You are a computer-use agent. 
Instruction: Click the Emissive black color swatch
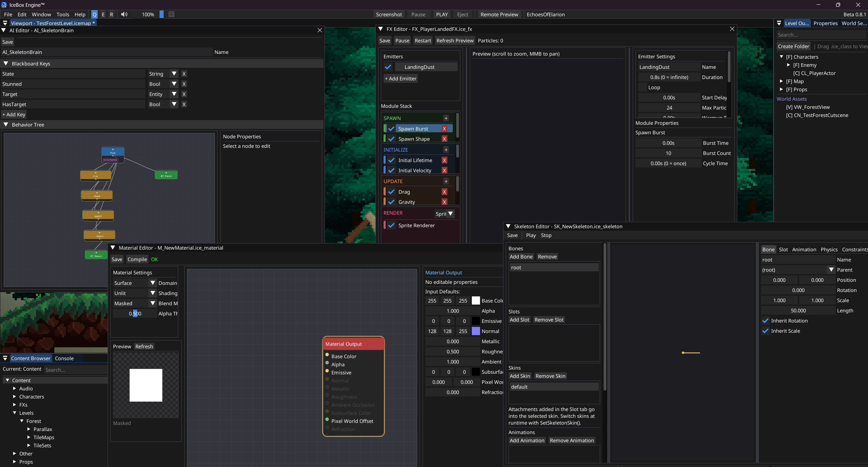coord(476,321)
